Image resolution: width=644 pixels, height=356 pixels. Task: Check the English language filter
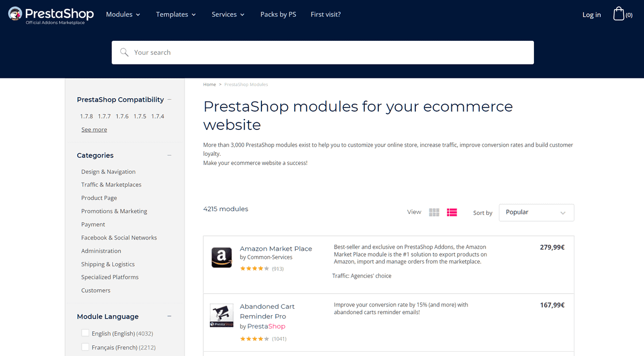pyautogui.click(x=85, y=333)
